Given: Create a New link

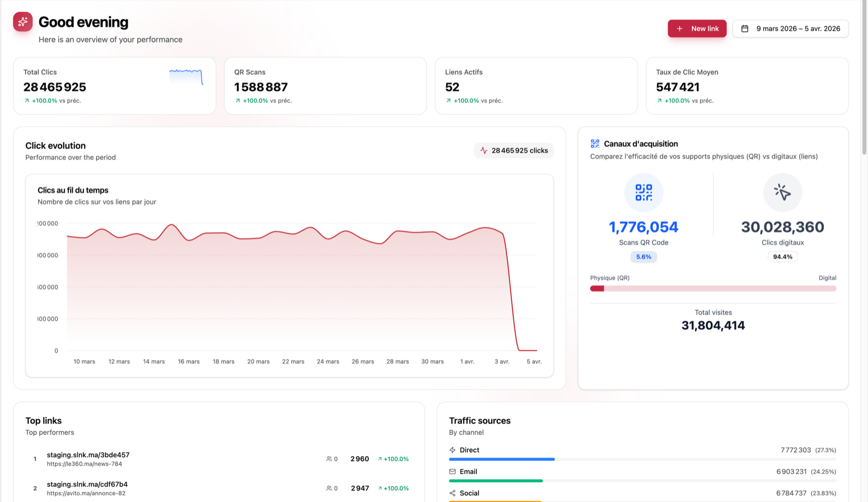Looking at the screenshot, I should point(697,28).
